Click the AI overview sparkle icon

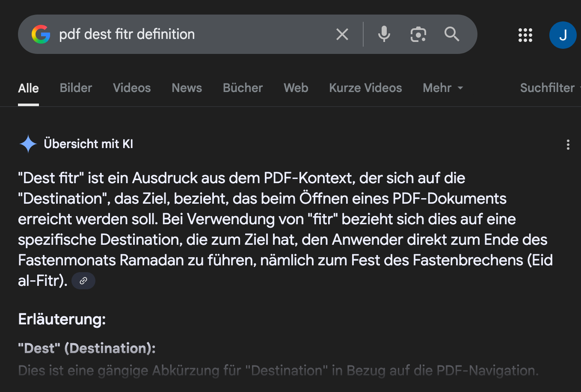28,144
